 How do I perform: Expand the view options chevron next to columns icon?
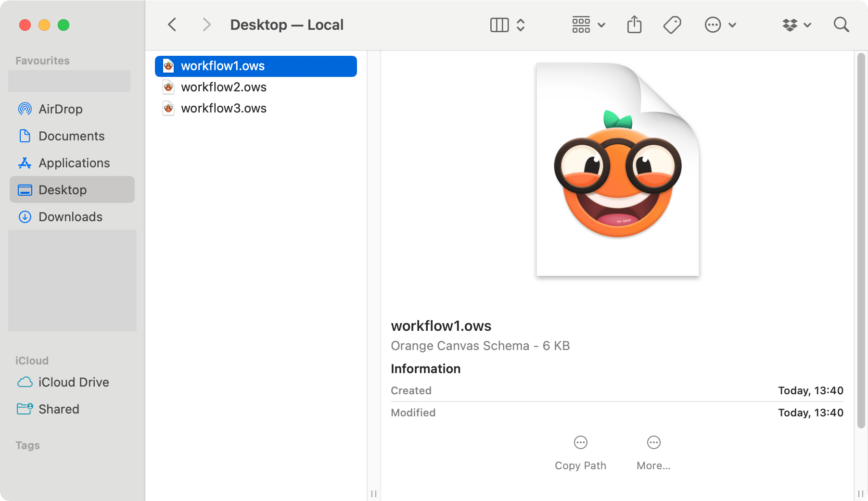click(520, 25)
